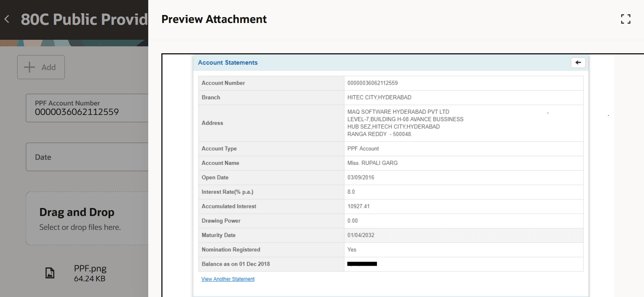Click the back arrow in Account Statements
Screen dimensions: 644x297
578,62
